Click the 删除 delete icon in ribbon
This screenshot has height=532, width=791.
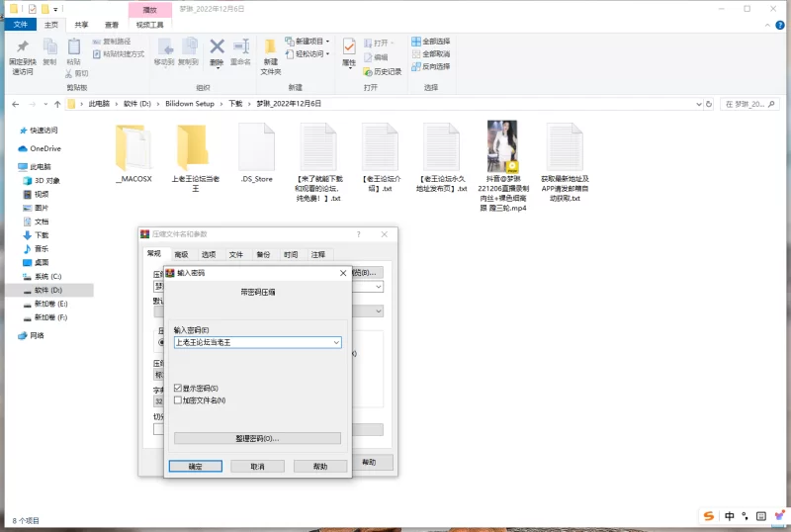point(217,47)
